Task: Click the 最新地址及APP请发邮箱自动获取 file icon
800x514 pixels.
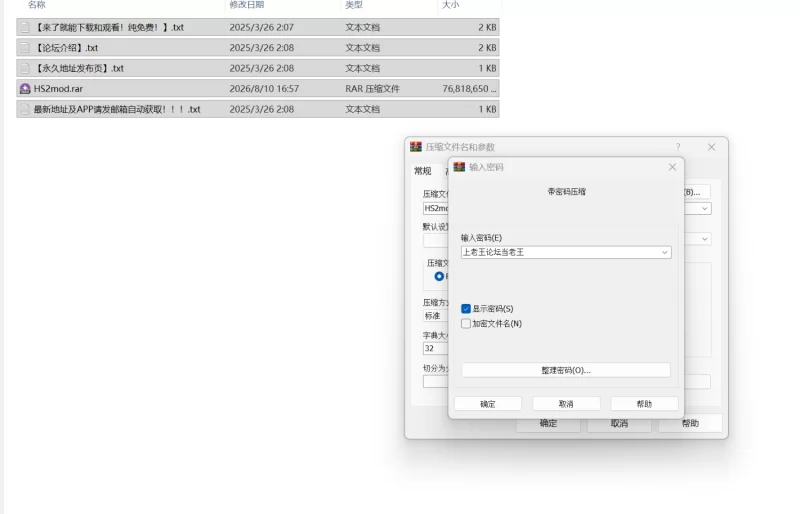Action: [24, 109]
